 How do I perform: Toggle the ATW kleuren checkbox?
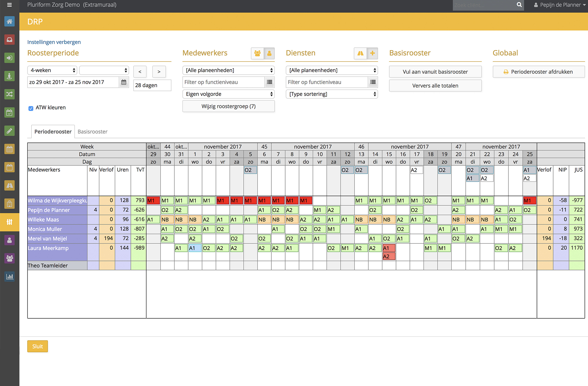pyautogui.click(x=31, y=108)
